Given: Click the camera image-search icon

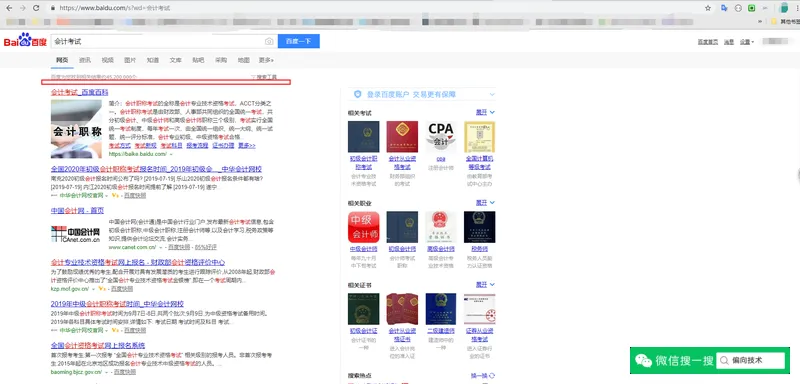Looking at the screenshot, I should coord(269,41).
